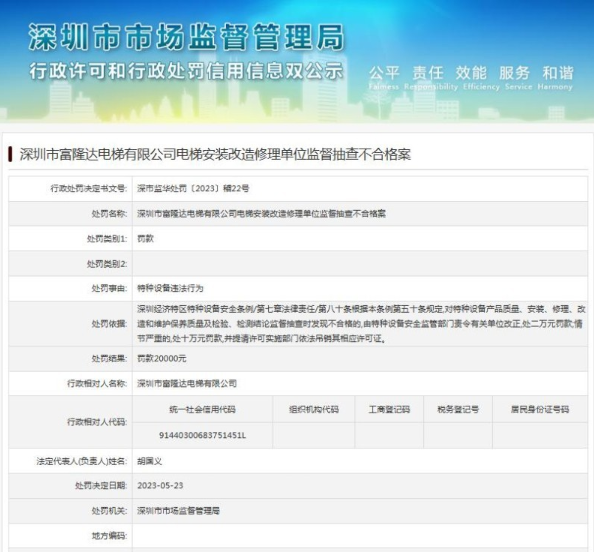This screenshot has height=552, width=594.
Task: Click the 处罚名称 field label
Action: pyautogui.click(x=109, y=214)
